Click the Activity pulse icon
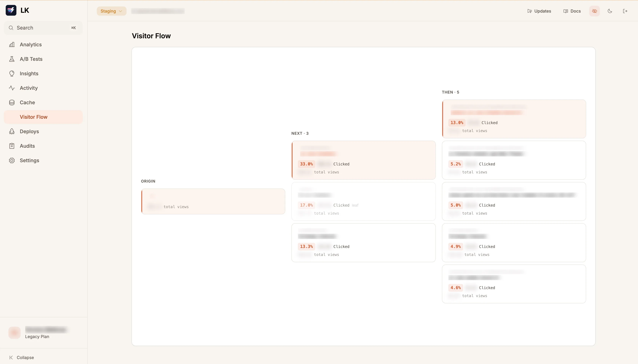The height and width of the screenshot is (364, 638). 12,88
